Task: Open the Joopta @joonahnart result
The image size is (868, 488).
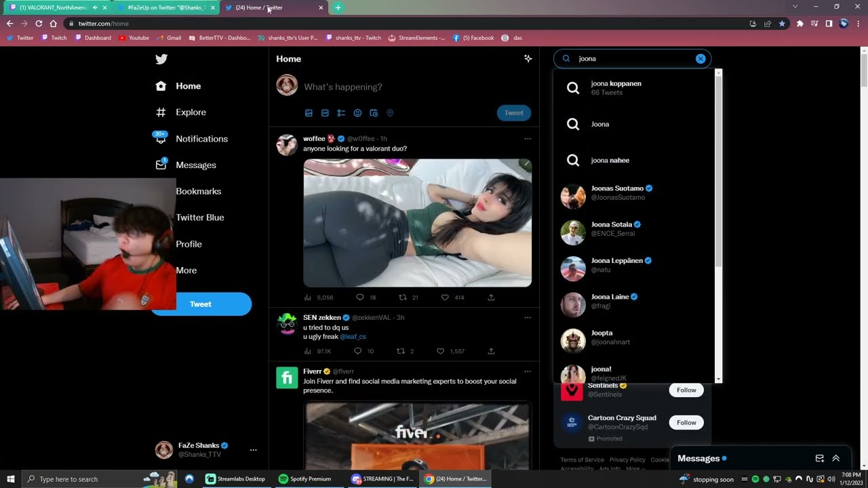Action: pyautogui.click(x=633, y=341)
